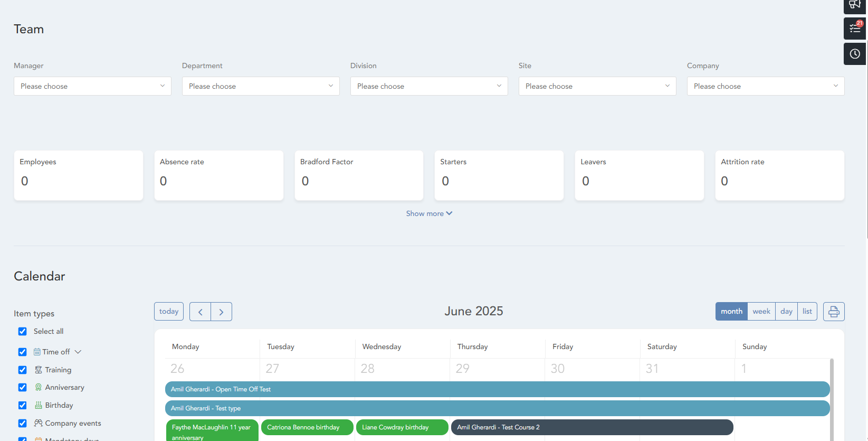This screenshot has width=868, height=441.
Task: Click the Show more link
Action: (x=428, y=213)
